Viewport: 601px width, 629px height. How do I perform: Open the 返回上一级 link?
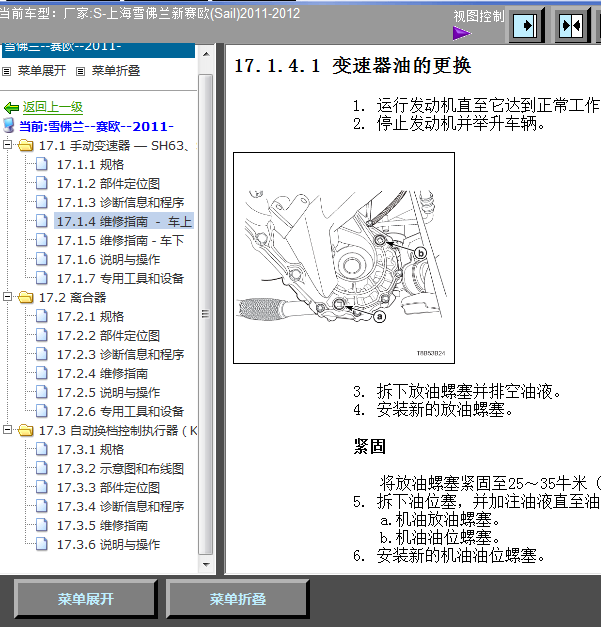click(x=53, y=107)
